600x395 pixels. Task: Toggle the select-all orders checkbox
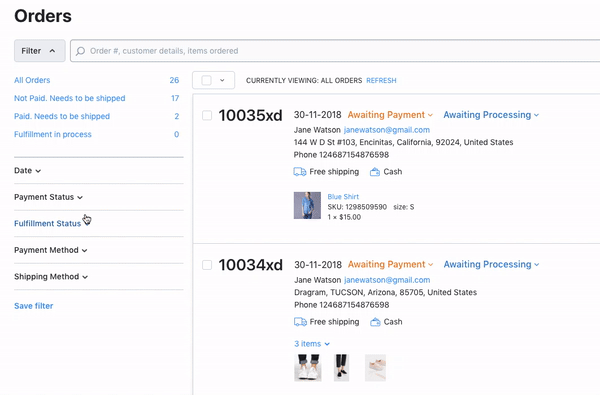[x=206, y=80]
